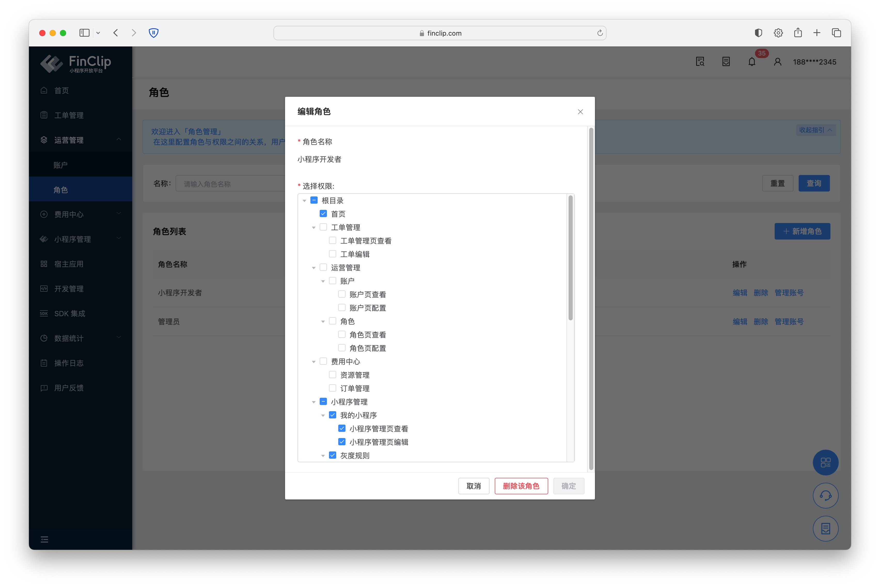Open the user profile icon top right
Image resolution: width=880 pixels, height=588 pixels.
[x=777, y=61]
